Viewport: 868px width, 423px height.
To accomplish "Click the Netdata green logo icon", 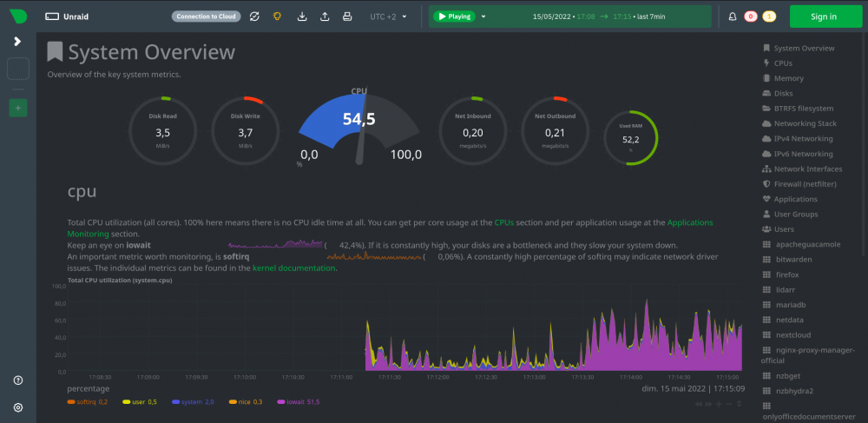I will pyautogui.click(x=17, y=16).
